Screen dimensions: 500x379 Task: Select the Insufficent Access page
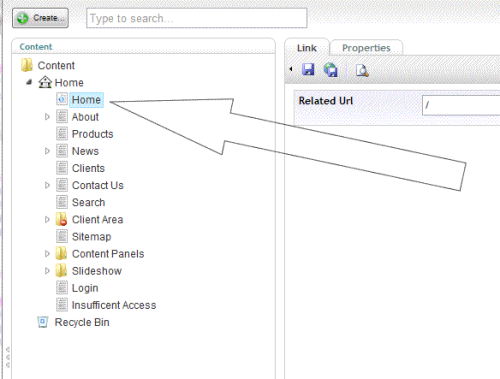[114, 305]
